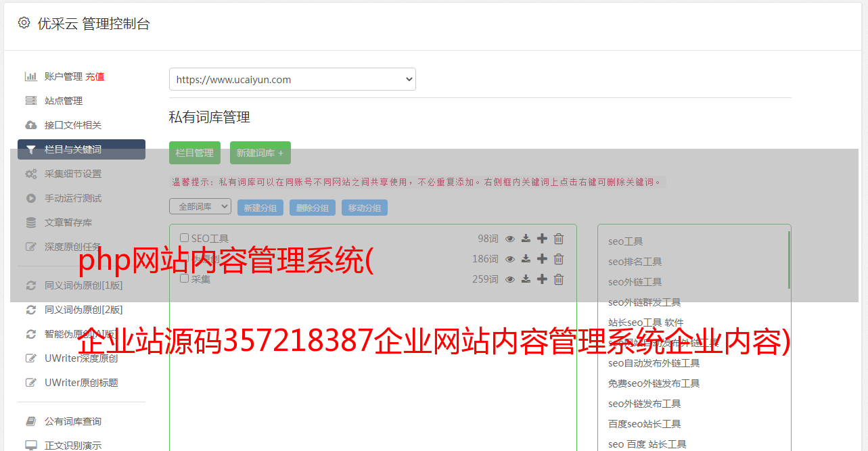Click the trash icon in the 186词 row

click(559, 259)
